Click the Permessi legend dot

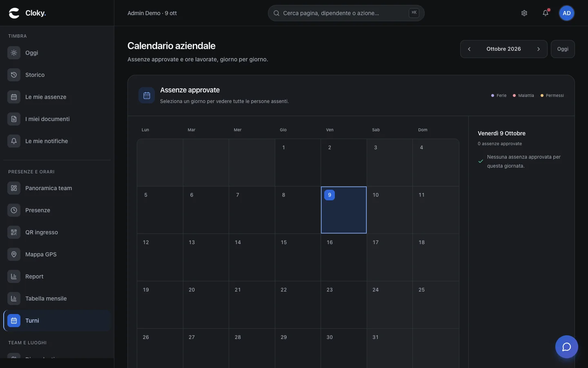(x=542, y=96)
